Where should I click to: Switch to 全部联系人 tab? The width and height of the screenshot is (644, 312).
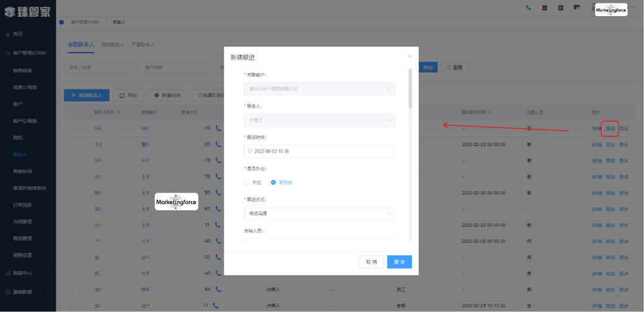pos(80,45)
